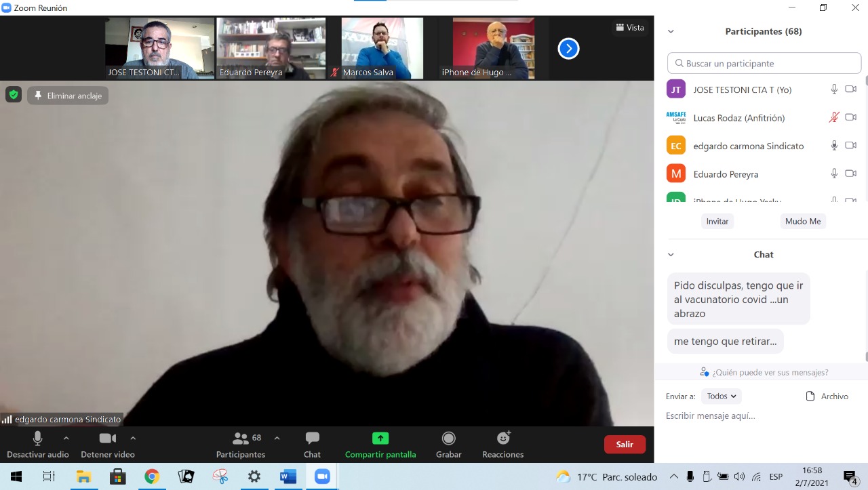868x490 pixels.
Task: Click the Mudo Me button
Action: pos(803,222)
